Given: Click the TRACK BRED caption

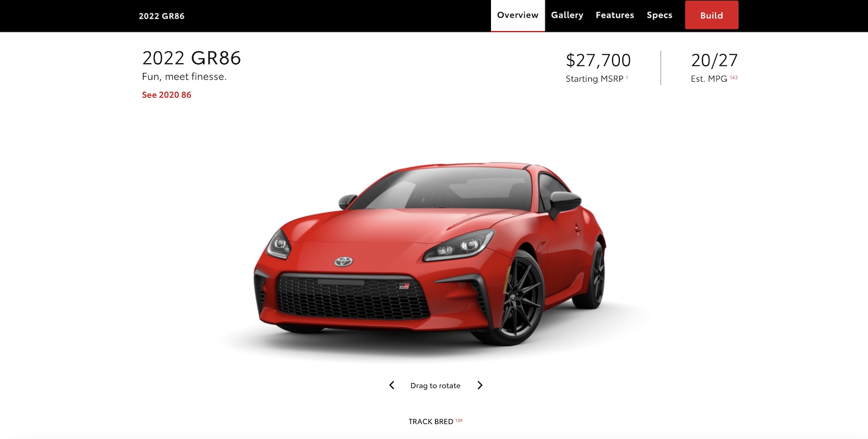Looking at the screenshot, I should [431, 421].
